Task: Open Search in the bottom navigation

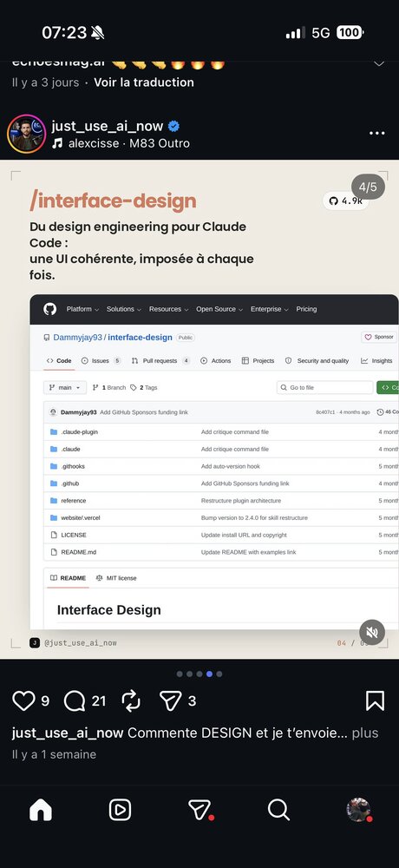Action: tap(279, 810)
